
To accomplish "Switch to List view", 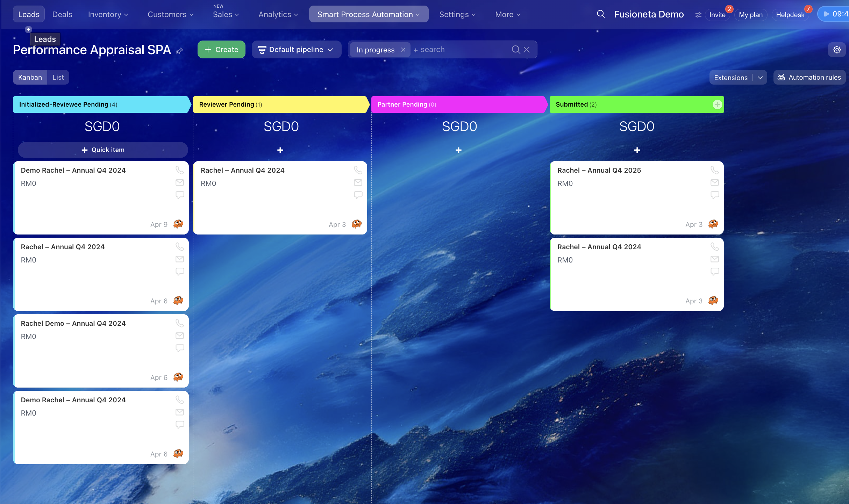I will (58, 77).
